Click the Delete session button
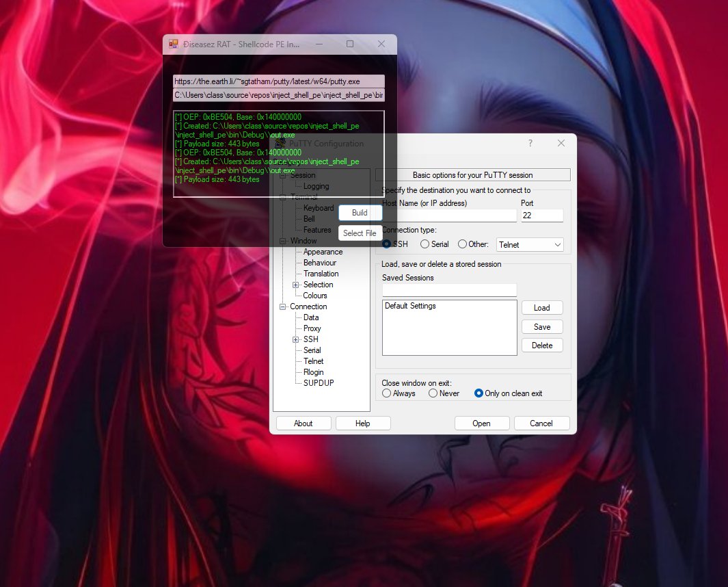This screenshot has height=587, width=728. point(542,345)
